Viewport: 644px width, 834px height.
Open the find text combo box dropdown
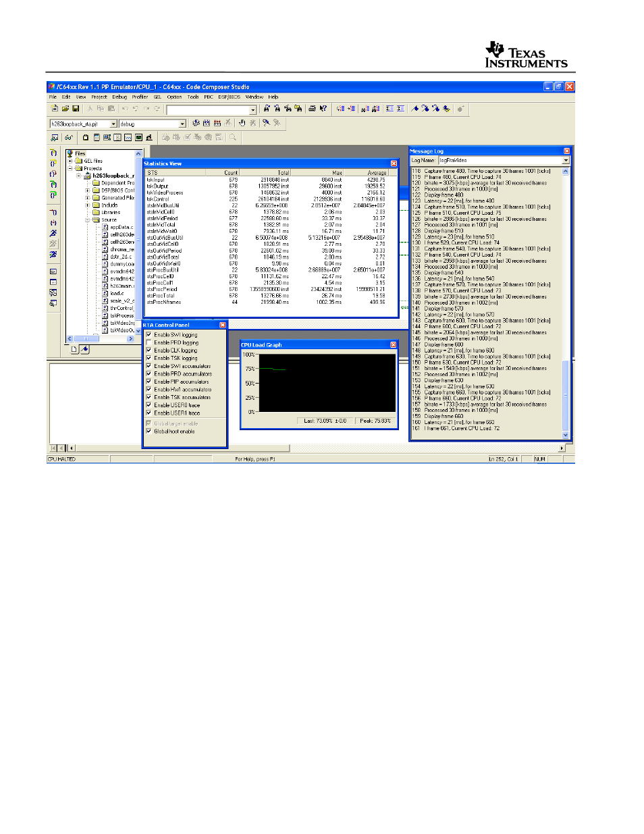tap(253, 109)
